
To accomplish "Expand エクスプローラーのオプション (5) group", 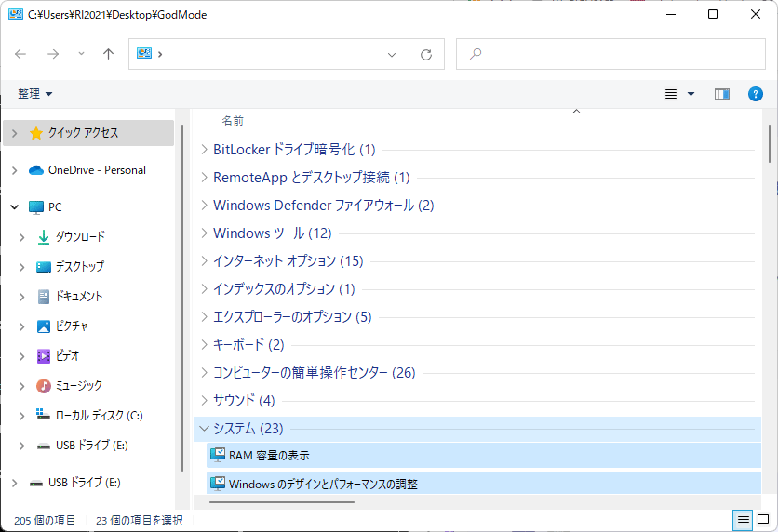I will (204, 316).
